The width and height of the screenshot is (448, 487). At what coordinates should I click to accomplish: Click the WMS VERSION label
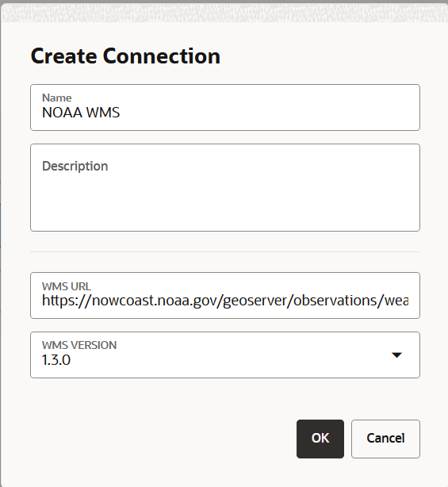79,345
